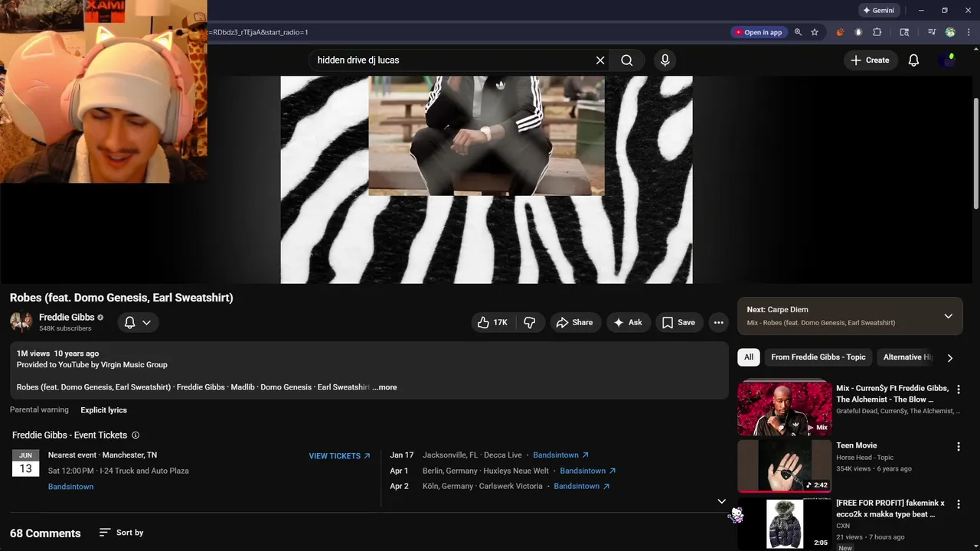
Task: Share this video
Action: 574,323
